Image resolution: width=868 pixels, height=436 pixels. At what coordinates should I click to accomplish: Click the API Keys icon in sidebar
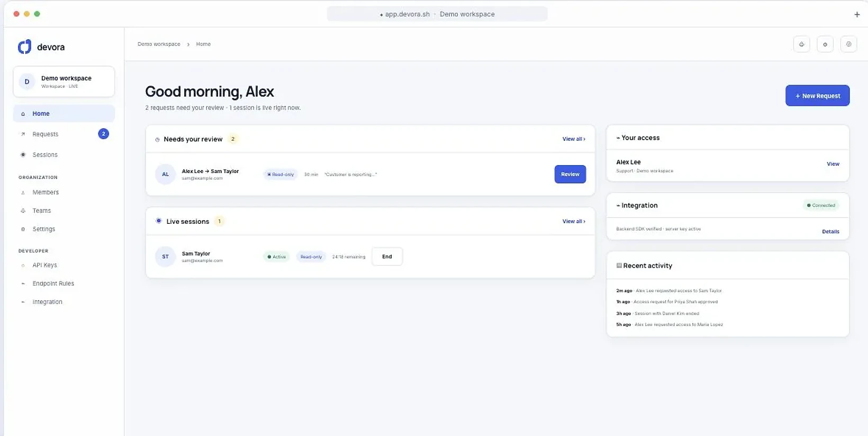(23, 265)
